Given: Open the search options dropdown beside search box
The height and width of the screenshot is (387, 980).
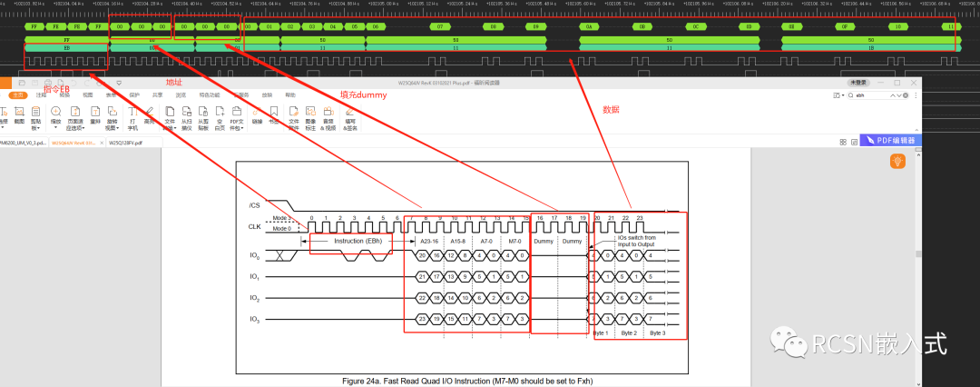Looking at the screenshot, I should (x=845, y=95).
